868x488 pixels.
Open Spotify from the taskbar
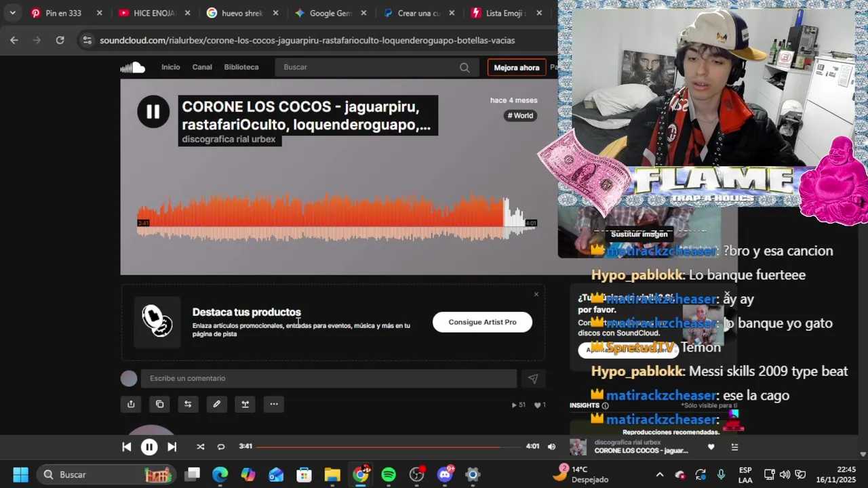click(389, 474)
